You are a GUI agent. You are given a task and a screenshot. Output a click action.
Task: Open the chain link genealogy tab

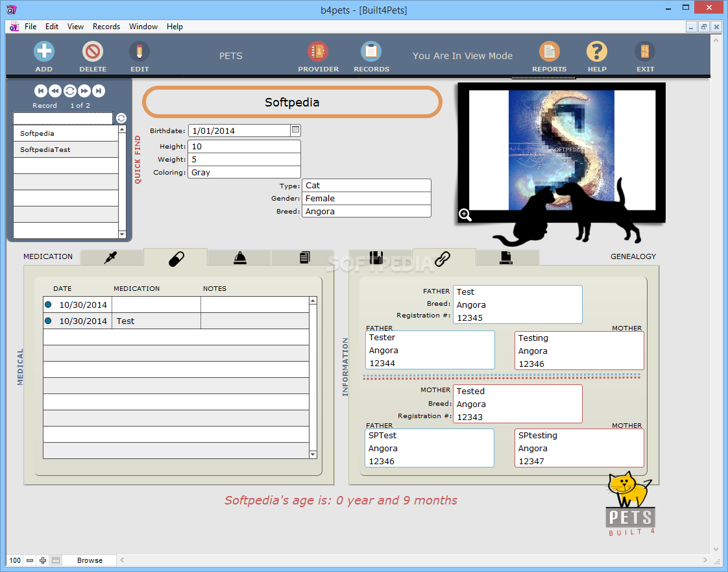443,258
